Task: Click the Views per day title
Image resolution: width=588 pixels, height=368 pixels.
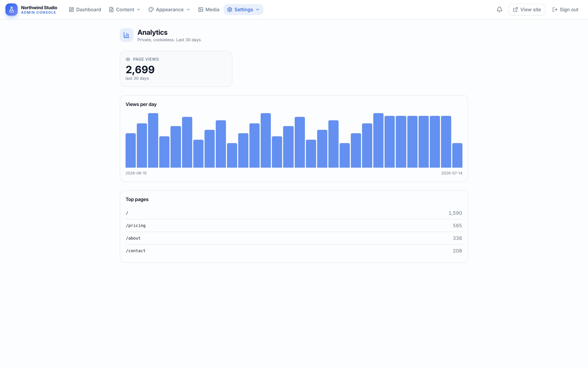Action: point(141,104)
